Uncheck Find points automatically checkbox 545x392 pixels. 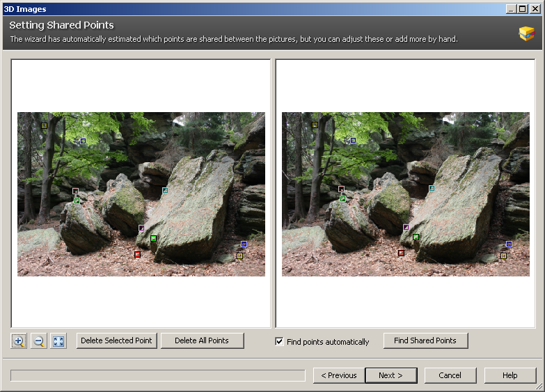(279, 342)
